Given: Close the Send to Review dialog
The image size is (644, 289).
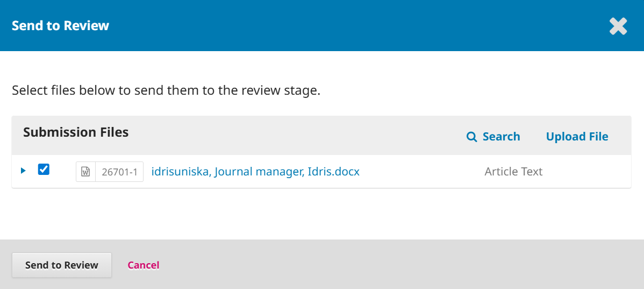Looking at the screenshot, I should pos(618,26).
